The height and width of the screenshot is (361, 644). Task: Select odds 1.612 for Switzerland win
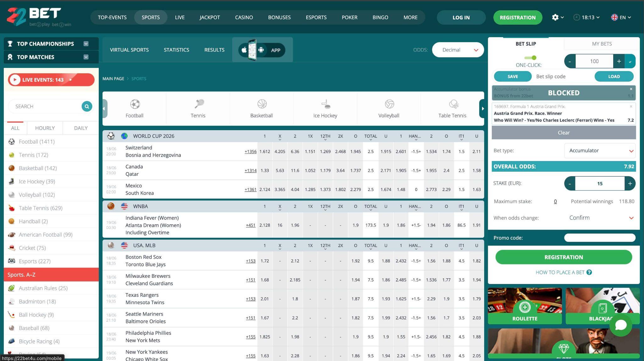[x=264, y=152]
